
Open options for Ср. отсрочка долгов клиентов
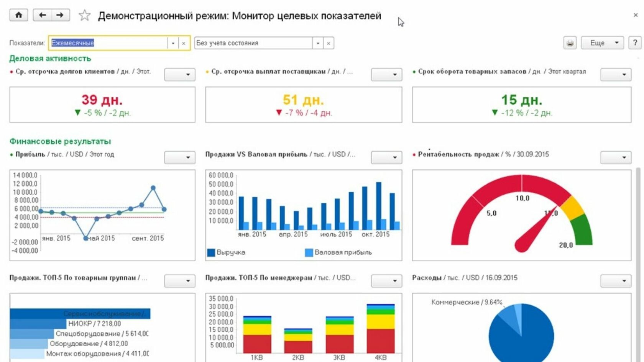point(180,74)
